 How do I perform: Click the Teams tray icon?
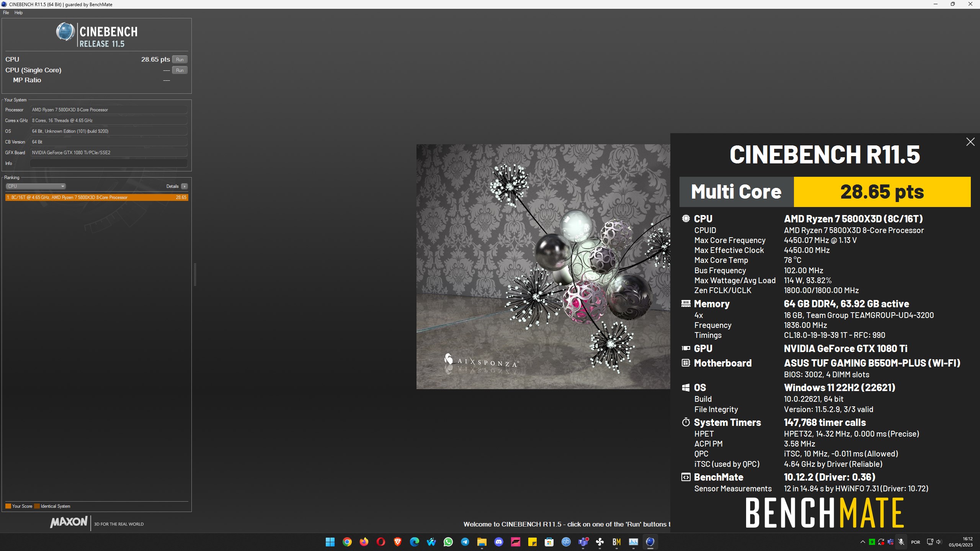890,542
